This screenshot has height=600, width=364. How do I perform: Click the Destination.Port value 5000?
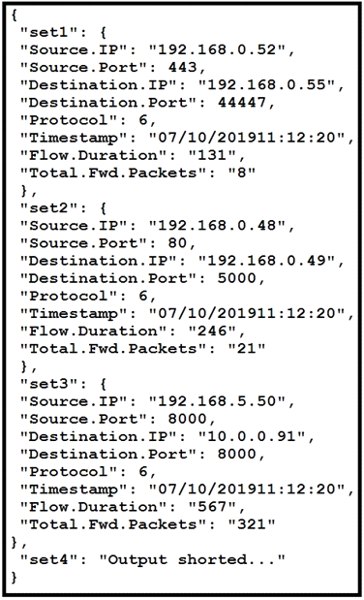coord(236,278)
